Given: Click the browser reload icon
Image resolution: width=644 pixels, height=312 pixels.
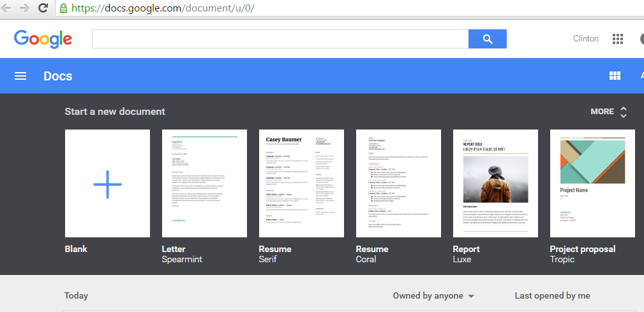Looking at the screenshot, I should (x=43, y=8).
